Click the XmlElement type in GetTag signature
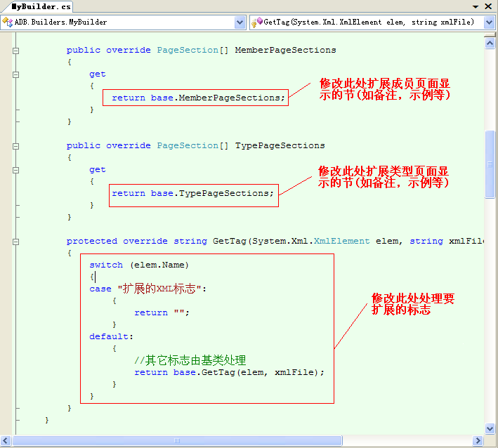The height and width of the screenshot is (448, 498). coord(341,242)
